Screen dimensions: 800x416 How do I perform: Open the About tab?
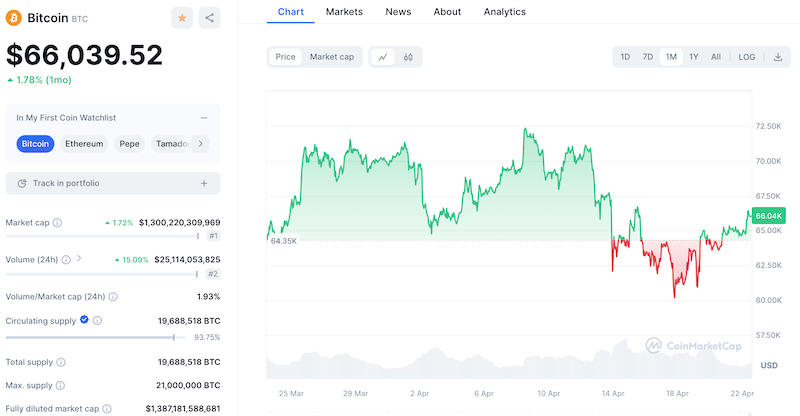pos(447,12)
